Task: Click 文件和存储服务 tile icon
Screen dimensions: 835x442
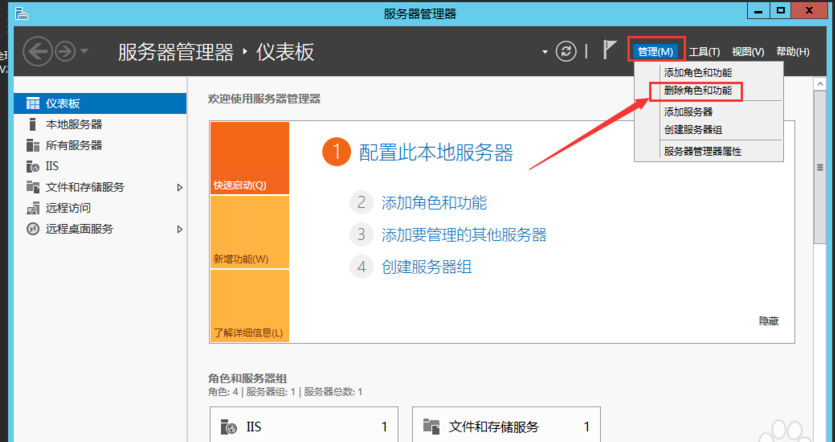Action: (x=431, y=425)
